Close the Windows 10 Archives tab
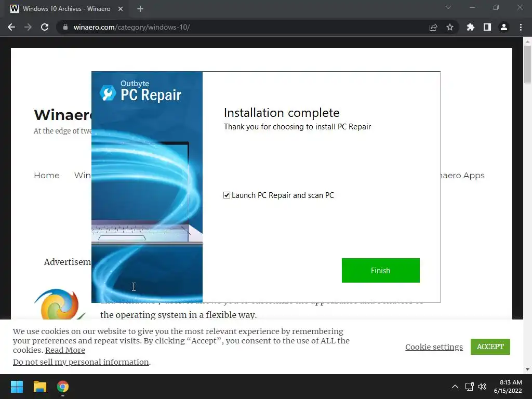The image size is (532, 399). (120, 9)
